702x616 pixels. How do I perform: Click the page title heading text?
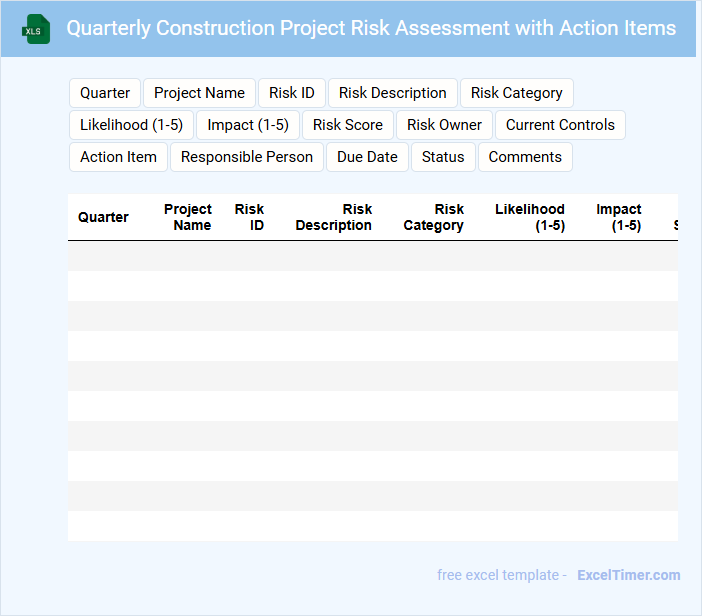point(371,28)
